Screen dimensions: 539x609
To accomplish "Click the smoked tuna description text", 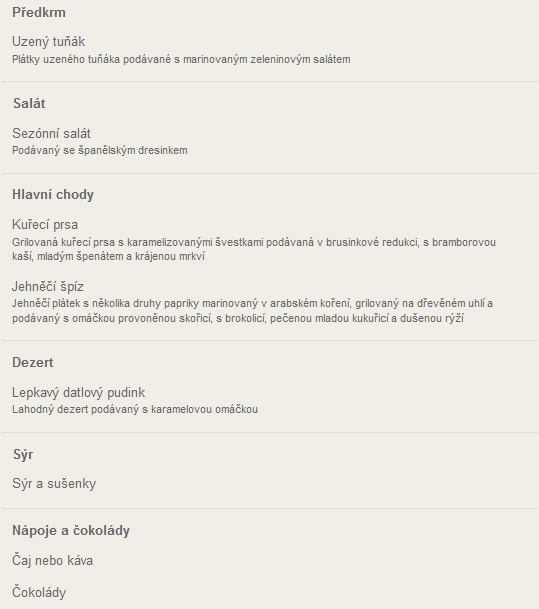I will (x=181, y=59).
